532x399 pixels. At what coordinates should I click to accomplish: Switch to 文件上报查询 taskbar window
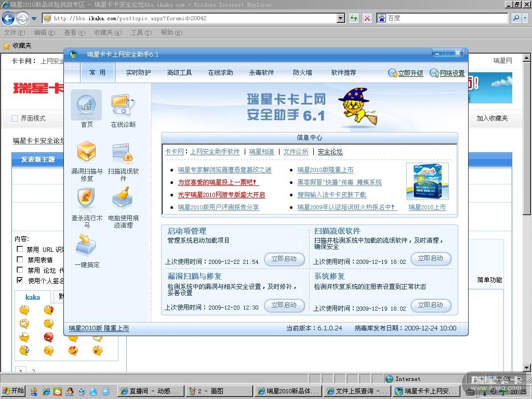click(x=357, y=391)
